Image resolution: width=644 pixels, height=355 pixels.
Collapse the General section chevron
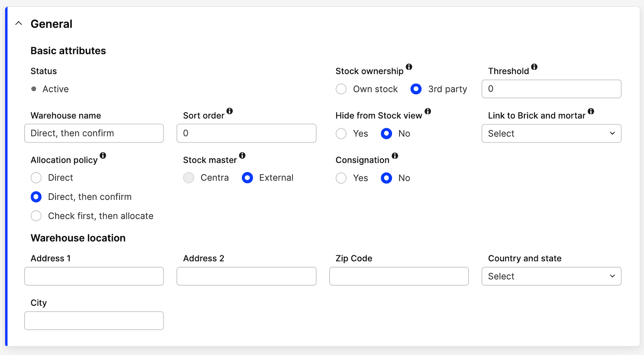point(19,23)
